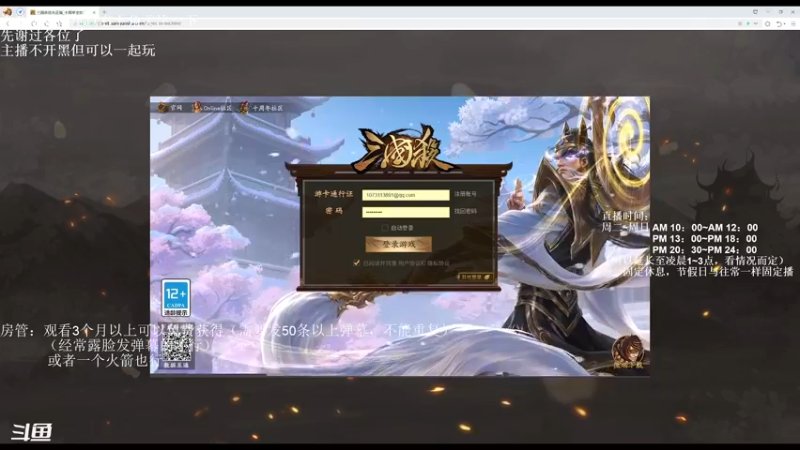The image size is (800, 450).
Task: Focus the 密码 password field
Action: click(406, 212)
